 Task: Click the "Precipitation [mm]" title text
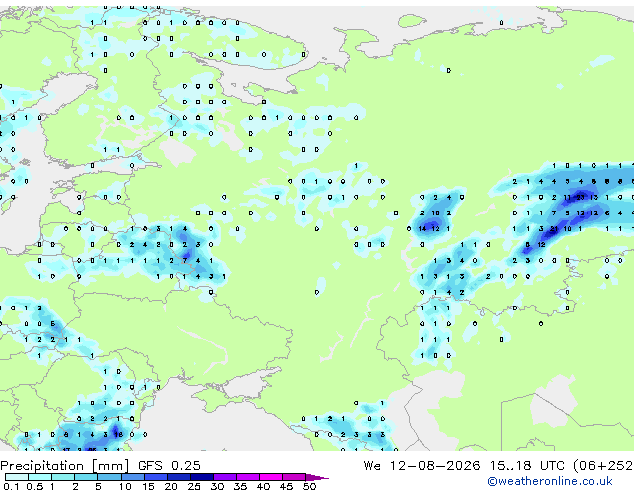pyautogui.click(x=65, y=466)
